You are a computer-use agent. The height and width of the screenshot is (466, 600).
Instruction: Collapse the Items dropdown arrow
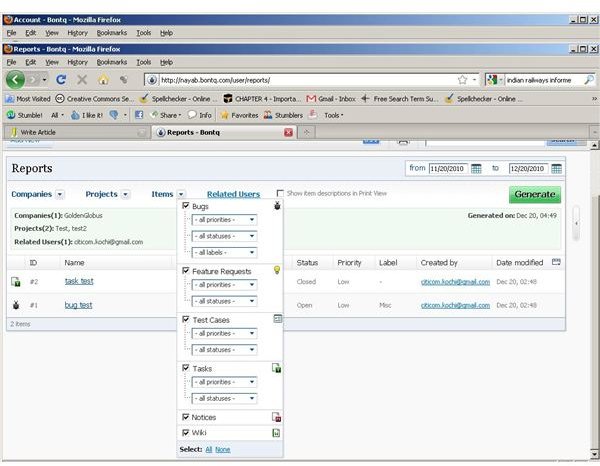click(x=181, y=194)
